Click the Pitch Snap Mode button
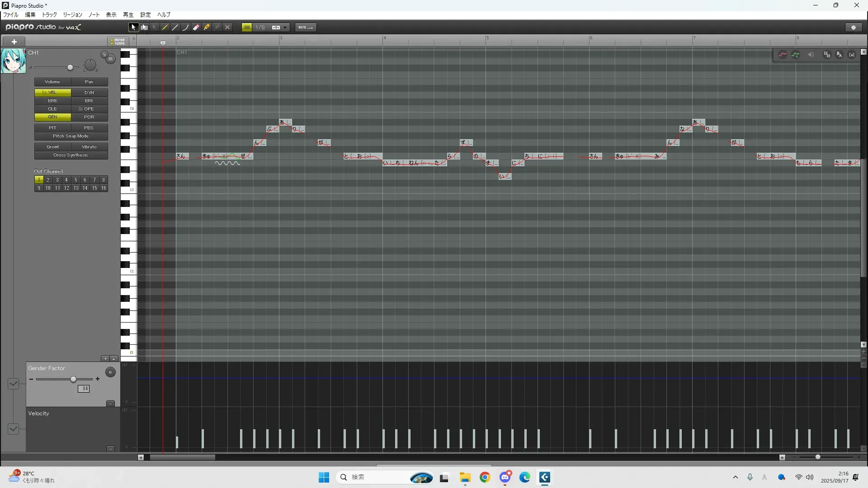868x488 pixels. coord(71,136)
